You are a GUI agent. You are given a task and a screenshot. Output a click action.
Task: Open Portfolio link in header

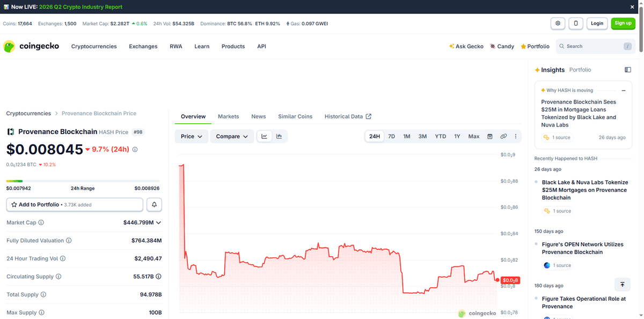point(535,47)
